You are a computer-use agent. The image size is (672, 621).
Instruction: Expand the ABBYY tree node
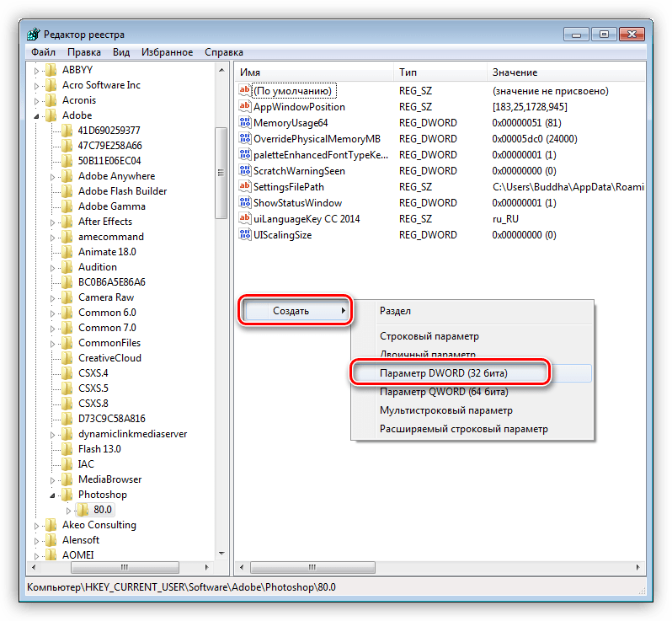click(36, 70)
